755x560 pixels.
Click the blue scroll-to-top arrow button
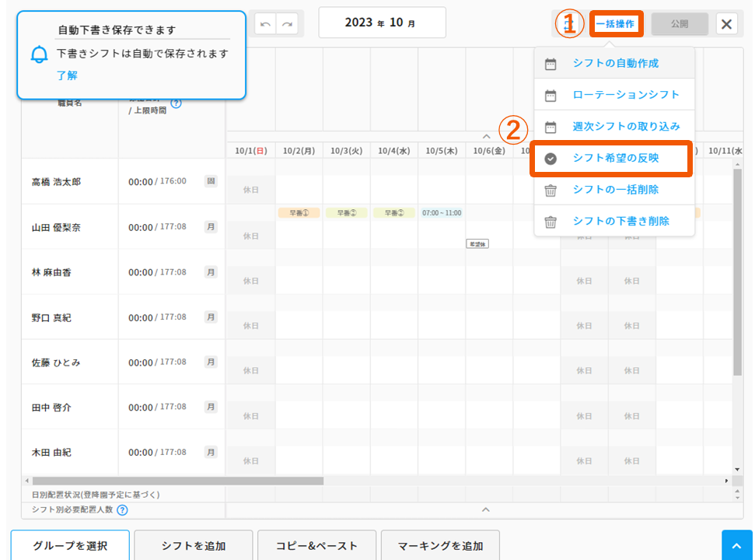737,545
